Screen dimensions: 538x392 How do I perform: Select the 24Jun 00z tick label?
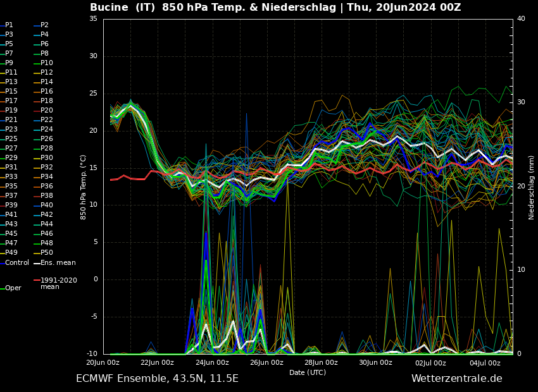click(x=212, y=363)
